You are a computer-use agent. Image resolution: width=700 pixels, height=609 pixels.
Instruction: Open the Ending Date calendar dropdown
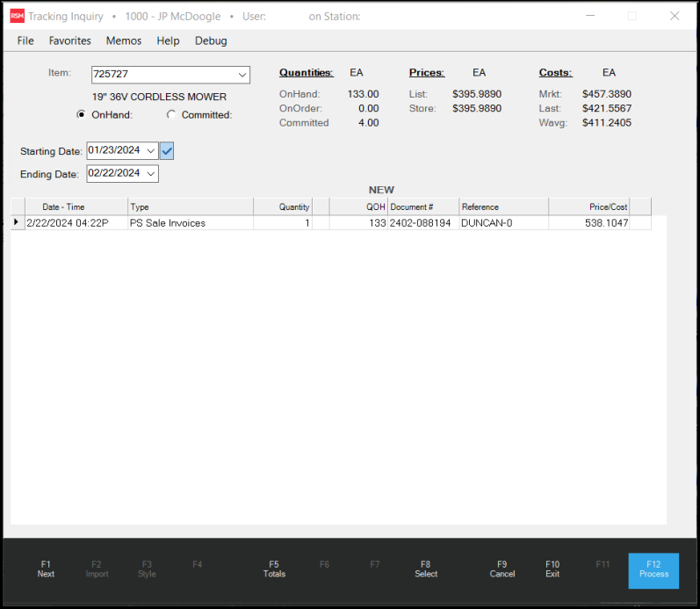[x=151, y=173]
